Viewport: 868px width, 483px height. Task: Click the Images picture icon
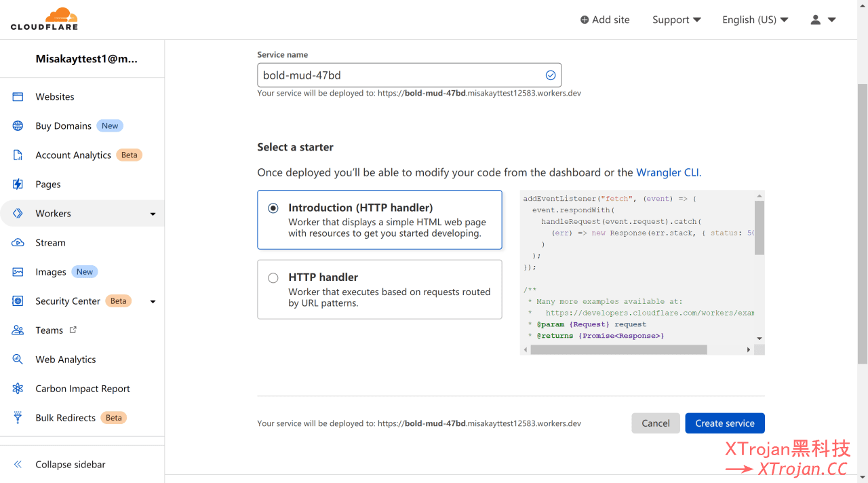pos(18,272)
